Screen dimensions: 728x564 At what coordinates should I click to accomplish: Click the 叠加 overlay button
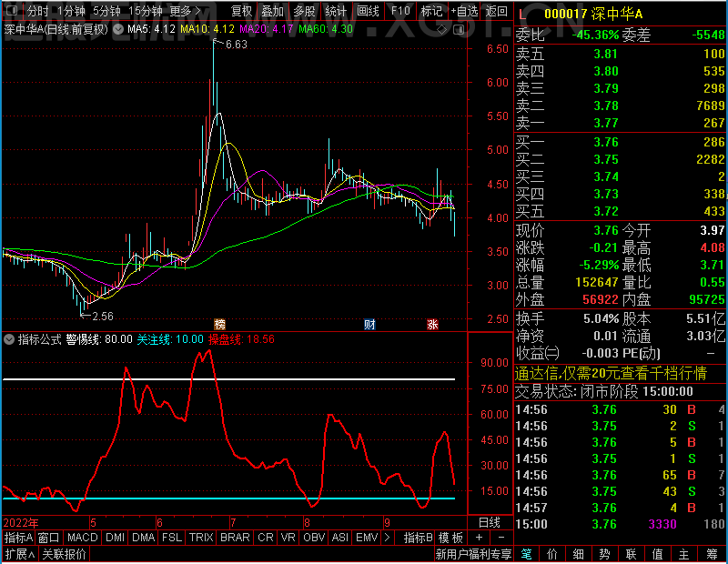(x=272, y=11)
